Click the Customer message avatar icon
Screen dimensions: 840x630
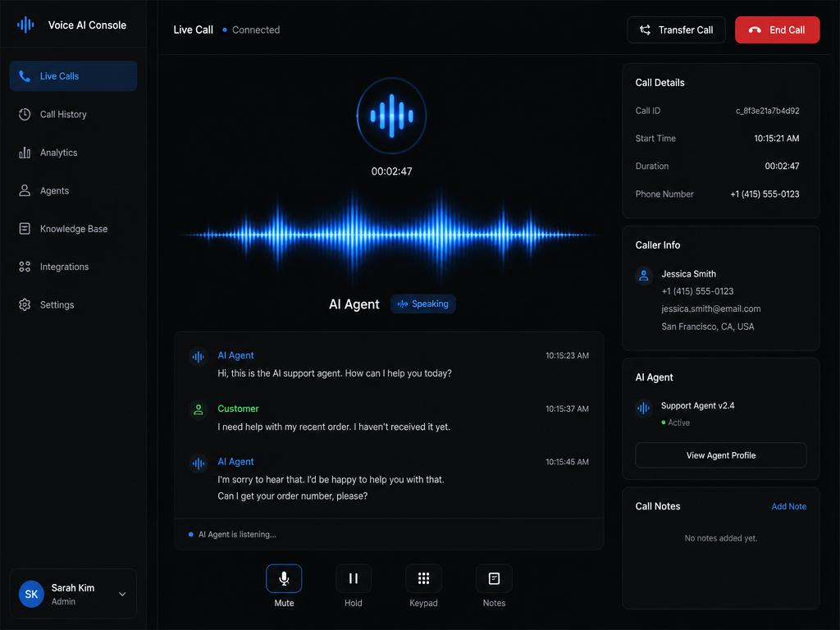pos(199,410)
